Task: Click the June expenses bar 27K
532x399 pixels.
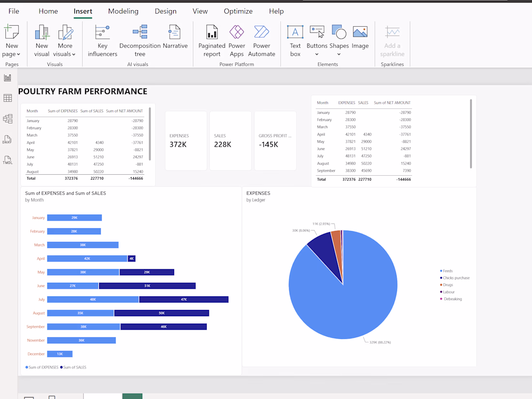Action: 73,286
